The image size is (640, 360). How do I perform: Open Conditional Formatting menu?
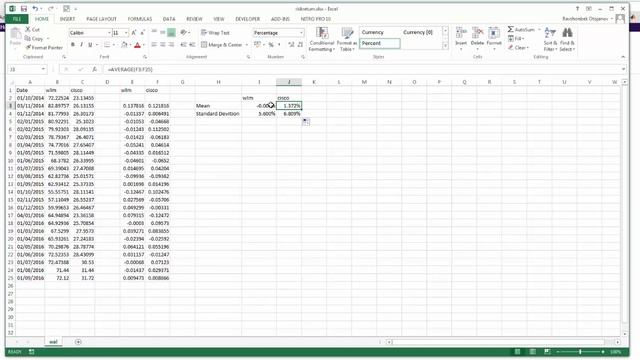pyautogui.click(x=322, y=39)
